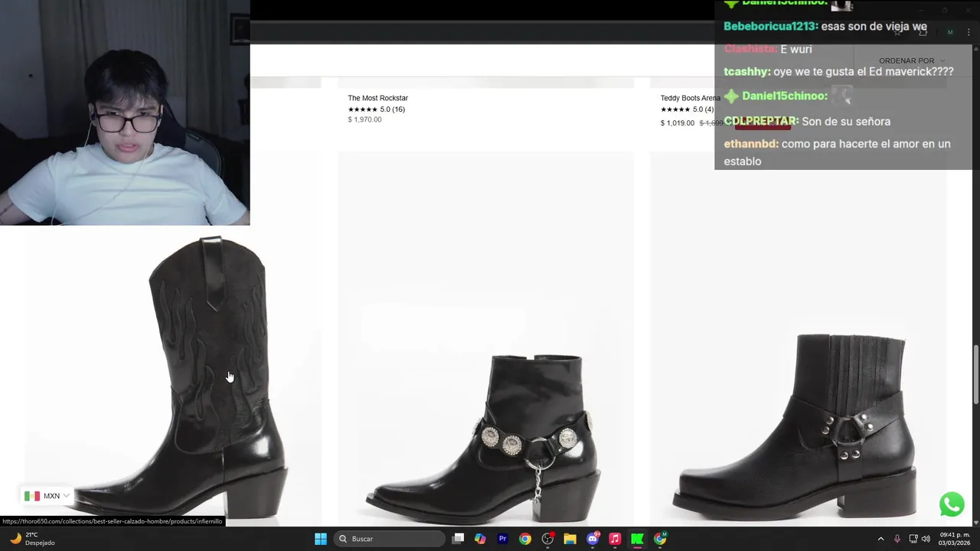The image size is (980, 551).
Task: Click the $ 1,019.00 sale price
Action: (x=677, y=123)
